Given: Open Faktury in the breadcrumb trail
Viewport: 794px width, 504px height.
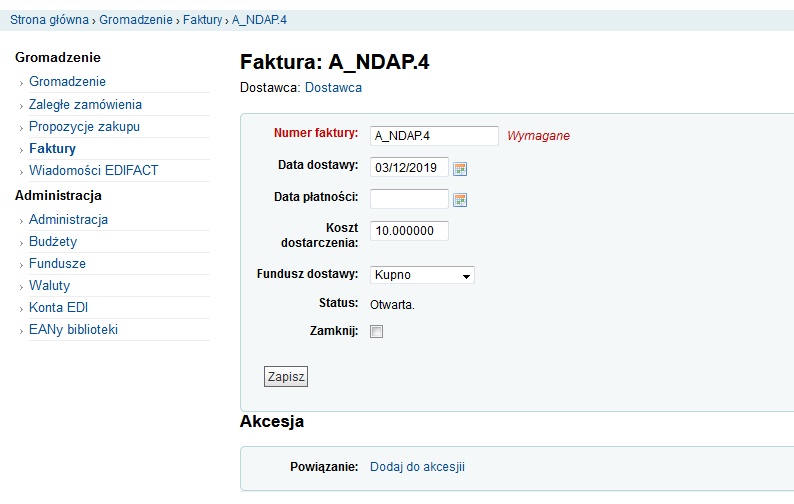Looking at the screenshot, I should pos(202,20).
